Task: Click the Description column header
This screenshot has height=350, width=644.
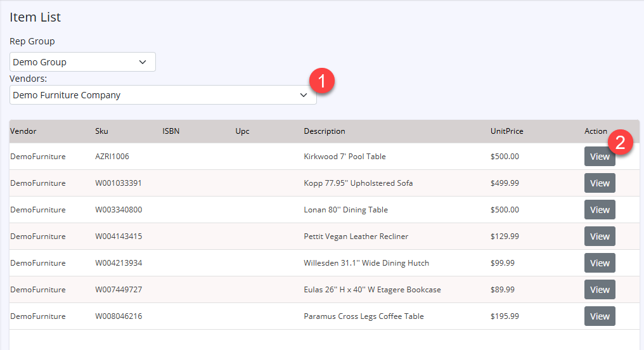Action: coord(325,131)
